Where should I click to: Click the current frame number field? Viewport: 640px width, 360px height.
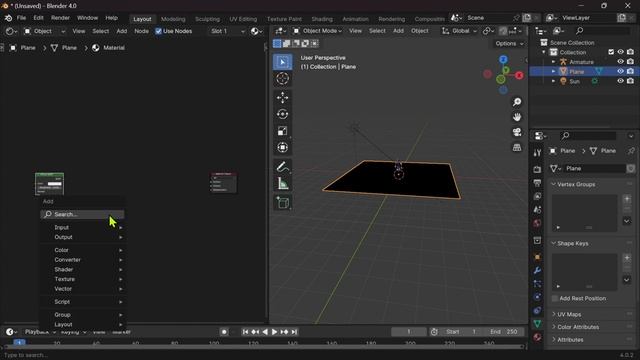pyautogui.click(x=409, y=332)
